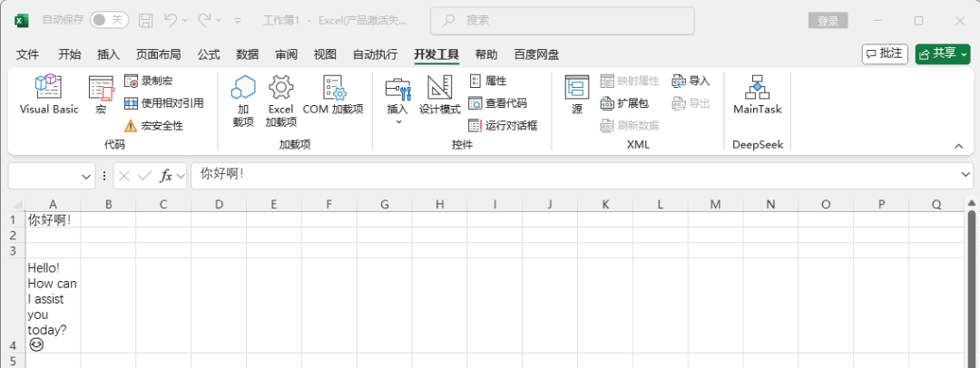This screenshot has width=980, height=368.
Task: Open the 加载项 add-ins button
Action: coord(243,102)
